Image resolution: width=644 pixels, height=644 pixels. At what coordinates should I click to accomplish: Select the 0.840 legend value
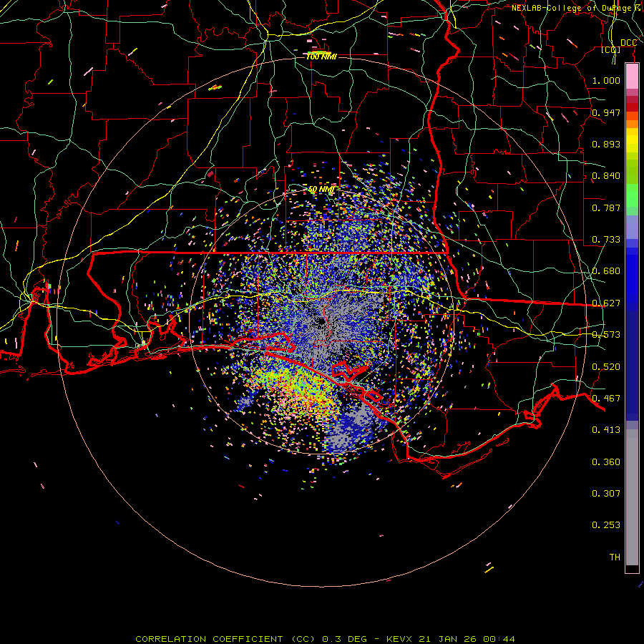click(x=606, y=176)
